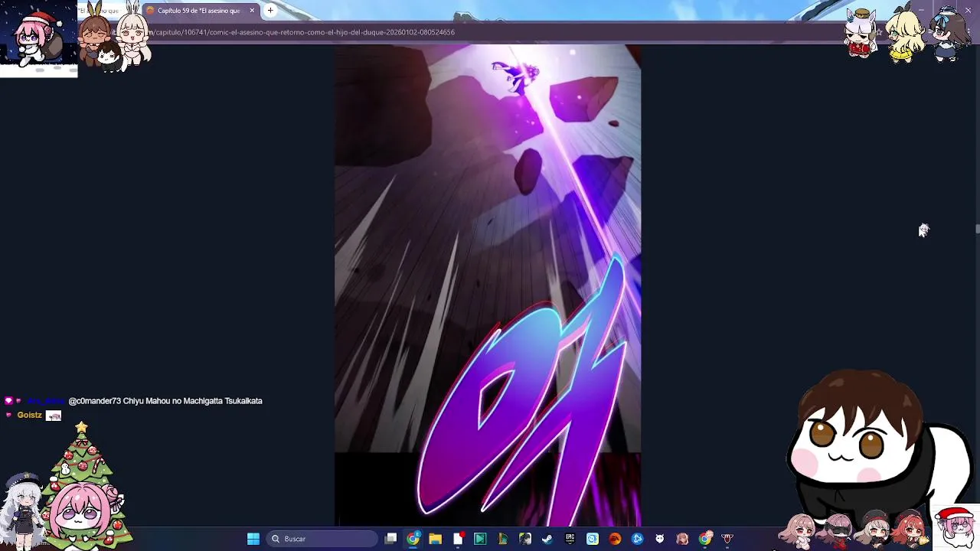Screen dimensions: 980x551
Task: Launch Steam from the taskbar
Action: coord(547,539)
